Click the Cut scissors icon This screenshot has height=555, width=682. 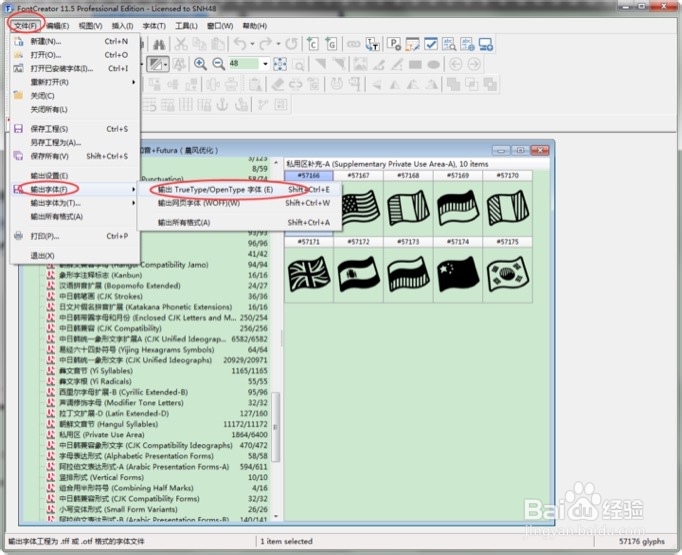point(181,44)
